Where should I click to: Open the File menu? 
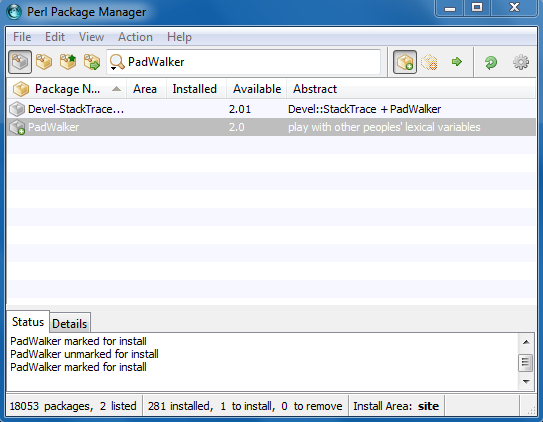coord(22,37)
